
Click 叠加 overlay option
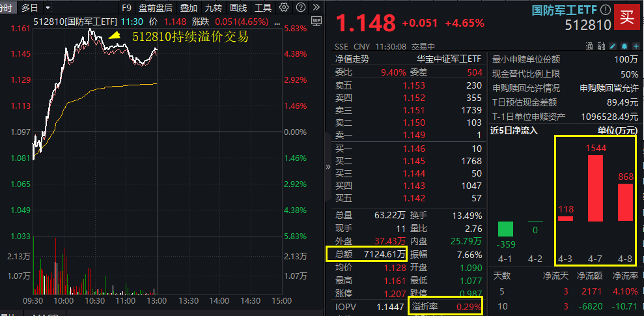pyautogui.click(x=189, y=7)
